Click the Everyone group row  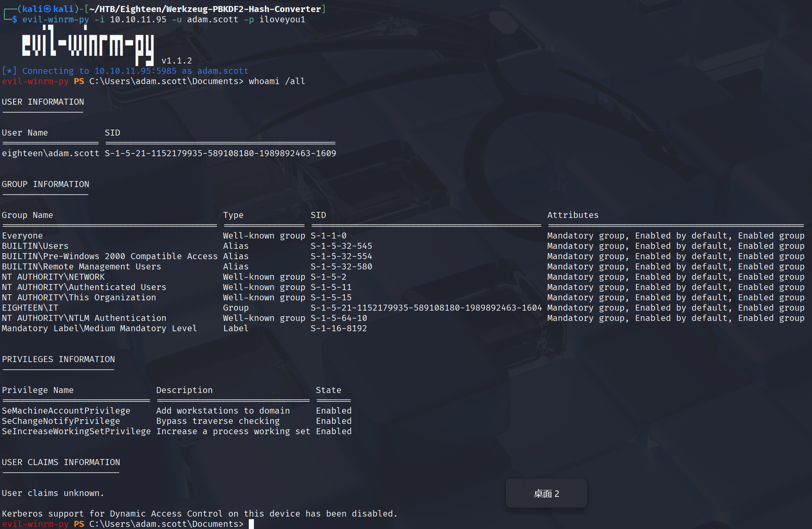[403, 236]
